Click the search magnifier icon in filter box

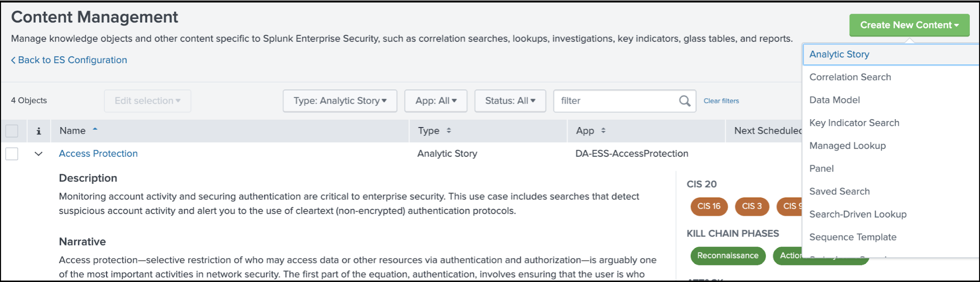tap(685, 101)
